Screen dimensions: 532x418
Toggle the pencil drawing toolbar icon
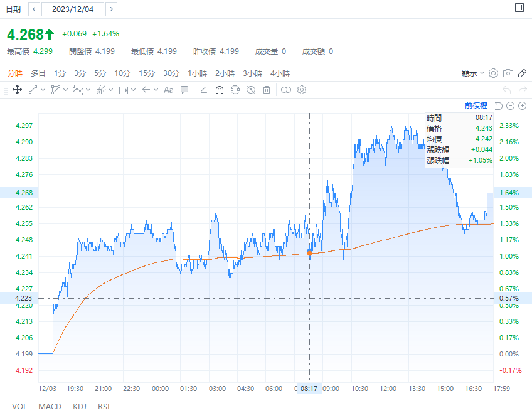click(523, 73)
